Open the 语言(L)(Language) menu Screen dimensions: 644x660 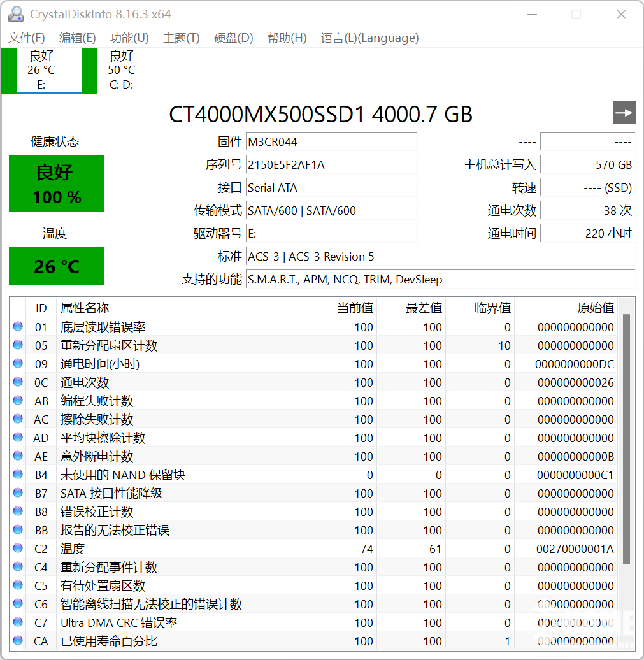point(369,38)
